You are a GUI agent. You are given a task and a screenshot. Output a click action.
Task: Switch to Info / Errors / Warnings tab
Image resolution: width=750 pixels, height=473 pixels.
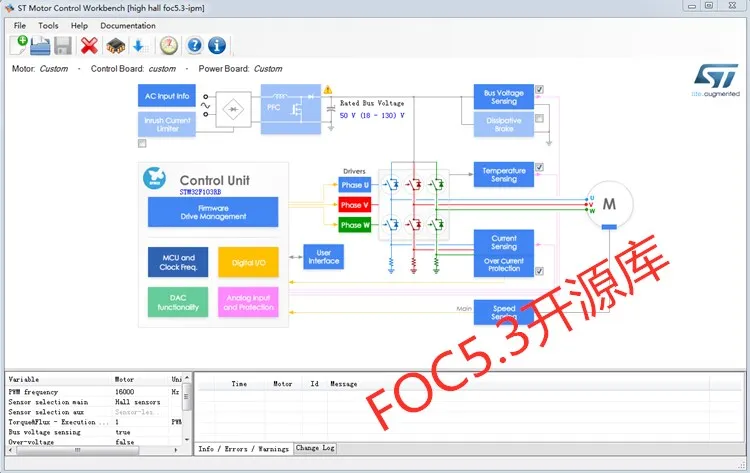point(243,449)
